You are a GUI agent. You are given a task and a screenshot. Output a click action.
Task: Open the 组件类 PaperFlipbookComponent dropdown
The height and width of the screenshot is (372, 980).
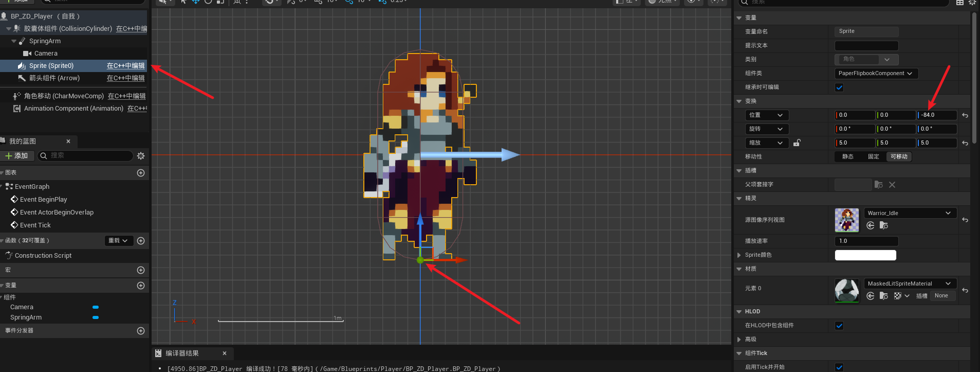[x=876, y=74]
